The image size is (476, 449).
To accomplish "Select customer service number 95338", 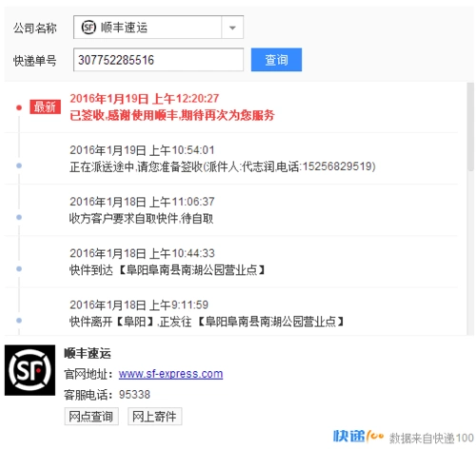I will coord(134,395).
